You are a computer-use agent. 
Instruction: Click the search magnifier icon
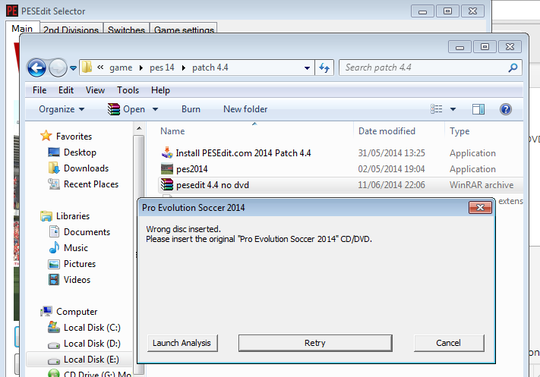click(x=513, y=68)
